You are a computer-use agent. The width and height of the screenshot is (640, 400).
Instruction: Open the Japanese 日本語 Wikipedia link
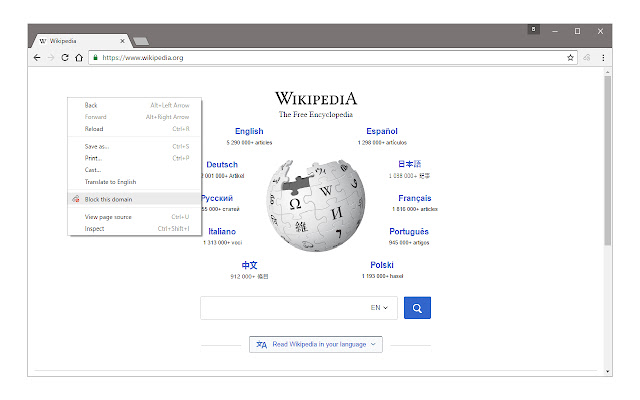(409, 164)
